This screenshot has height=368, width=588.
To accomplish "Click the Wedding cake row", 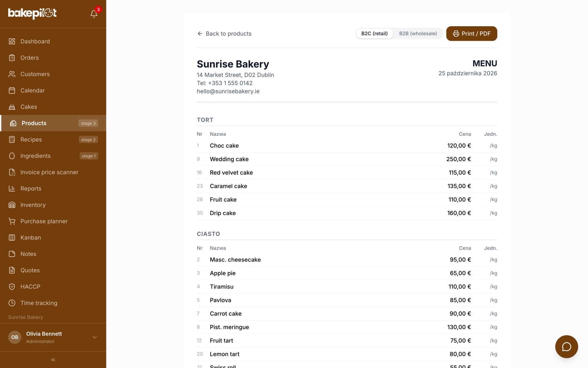I will point(347,159).
